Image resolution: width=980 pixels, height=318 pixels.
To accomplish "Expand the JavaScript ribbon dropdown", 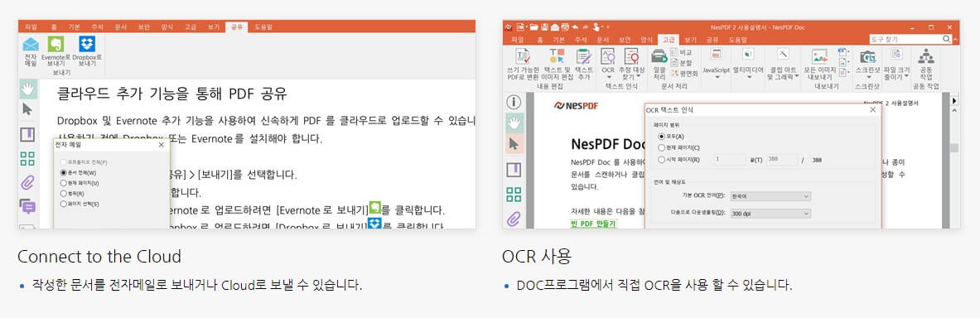I will 717,78.
